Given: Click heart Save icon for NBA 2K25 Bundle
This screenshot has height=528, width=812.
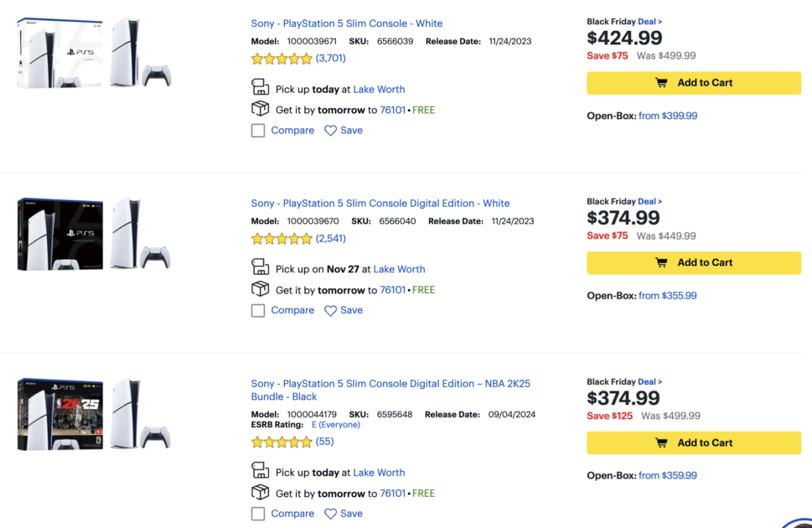Looking at the screenshot, I should click(330, 514).
